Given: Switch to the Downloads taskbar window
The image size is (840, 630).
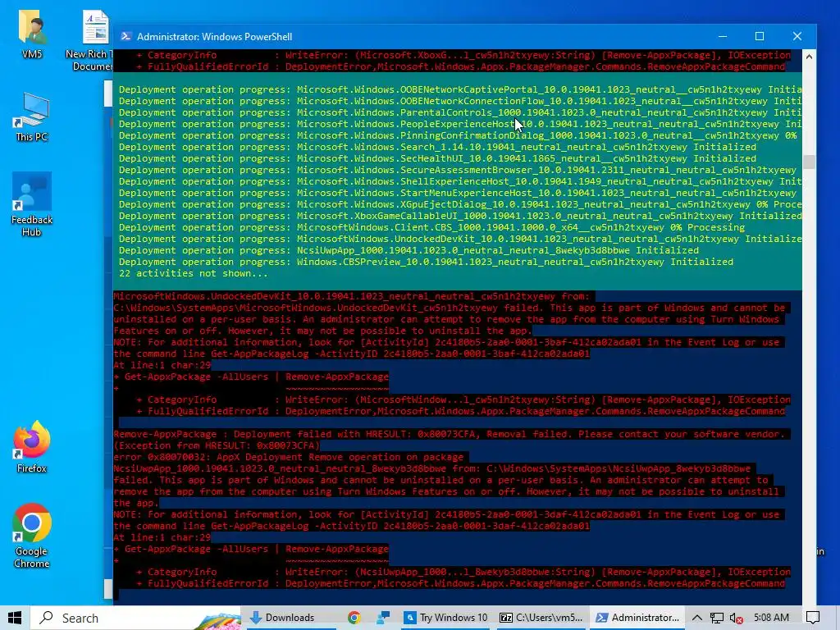Looking at the screenshot, I should (290, 618).
